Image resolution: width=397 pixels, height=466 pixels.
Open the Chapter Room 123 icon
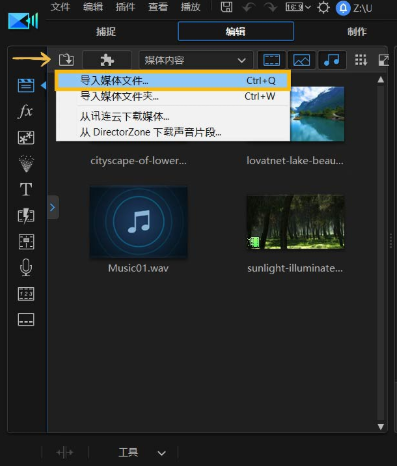pyautogui.click(x=26, y=294)
